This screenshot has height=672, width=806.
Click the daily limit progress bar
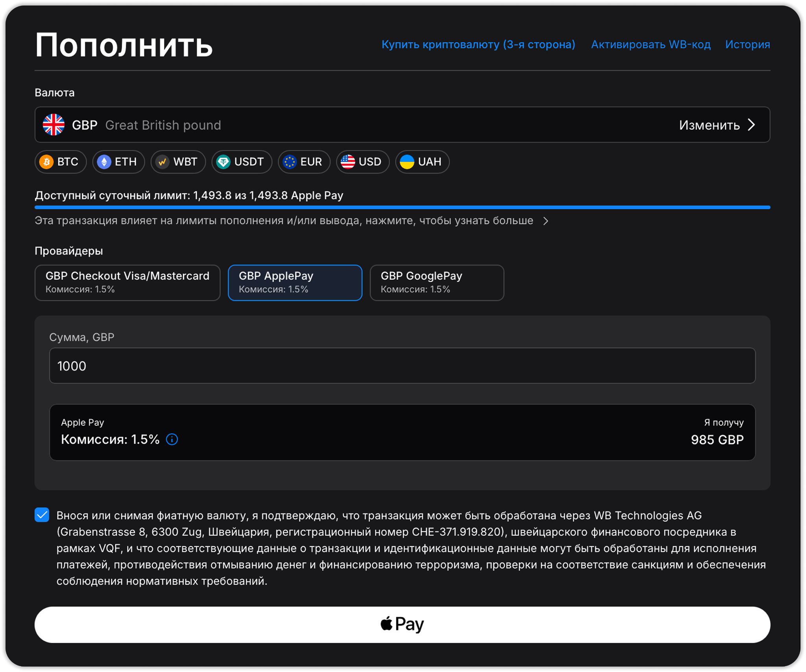[402, 207]
